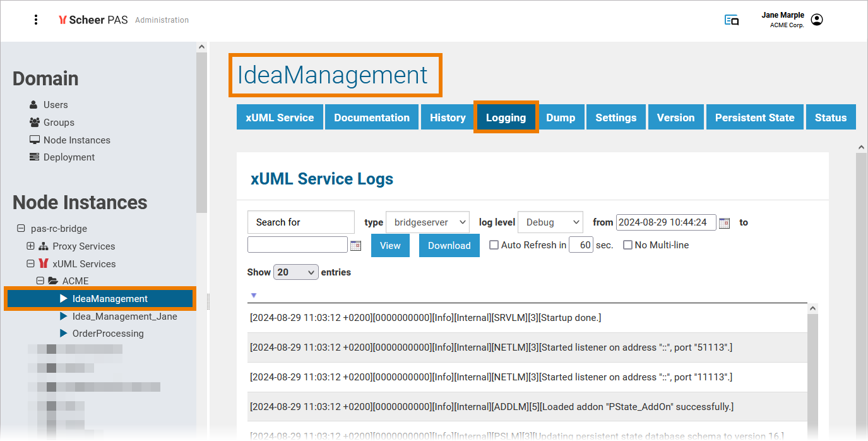This screenshot has height=441, width=868.
Task: Open the Settings tab
Action: pos(615,118)
